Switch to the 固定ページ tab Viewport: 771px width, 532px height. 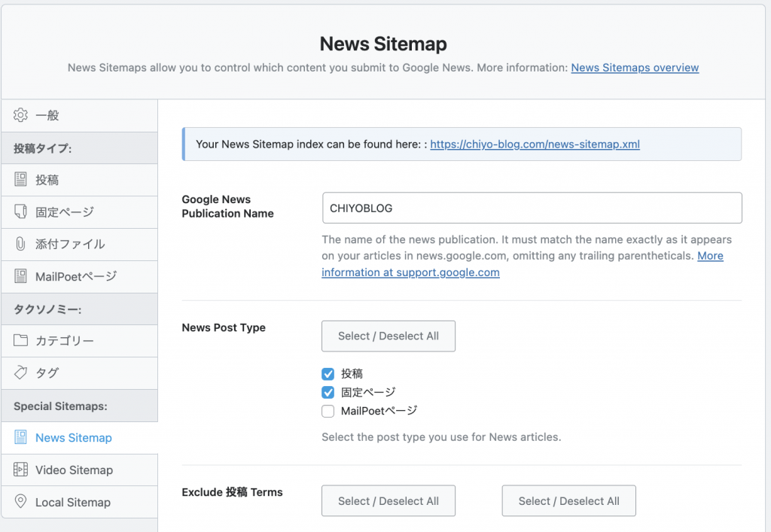tap(80, 212)
